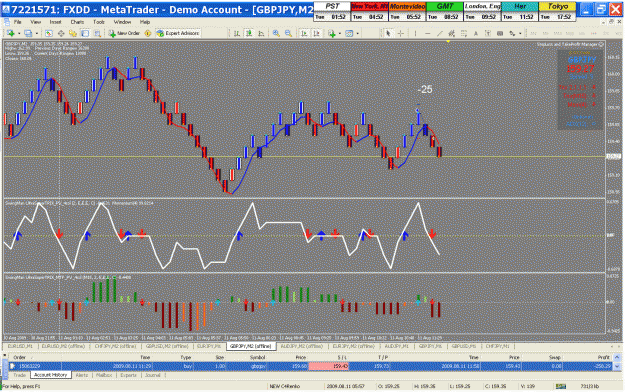Select the Fibonacci retracement tool
The height and width of the screenshot is (392, 625).
(x=464, y=33)
